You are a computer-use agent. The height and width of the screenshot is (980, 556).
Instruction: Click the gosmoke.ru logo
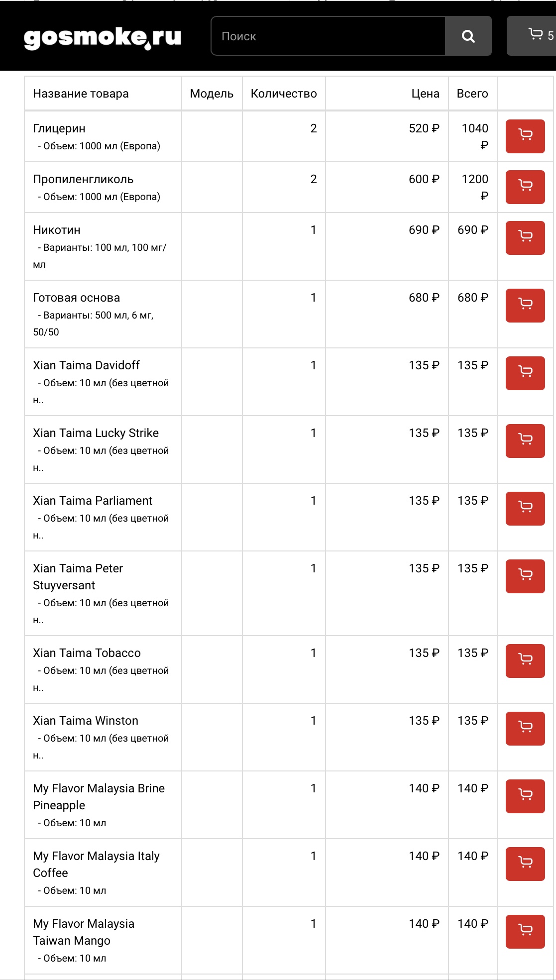[x=103, y=38]
